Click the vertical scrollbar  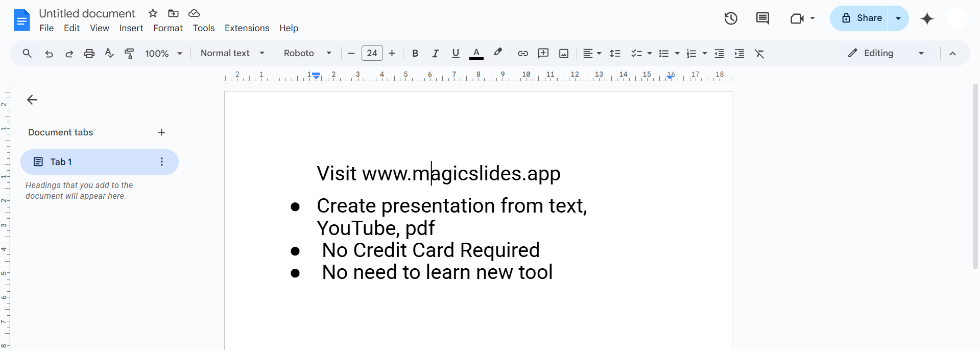point(975,176)
